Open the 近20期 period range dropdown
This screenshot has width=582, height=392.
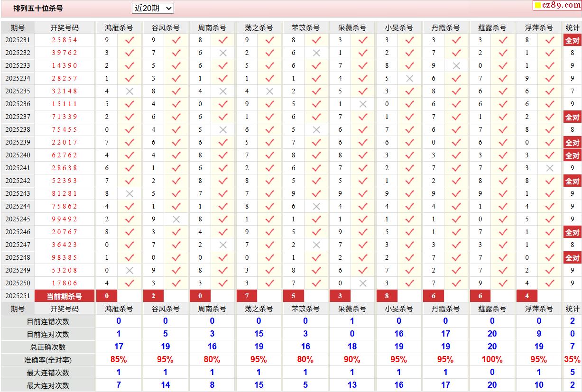(x=153, y=8)
